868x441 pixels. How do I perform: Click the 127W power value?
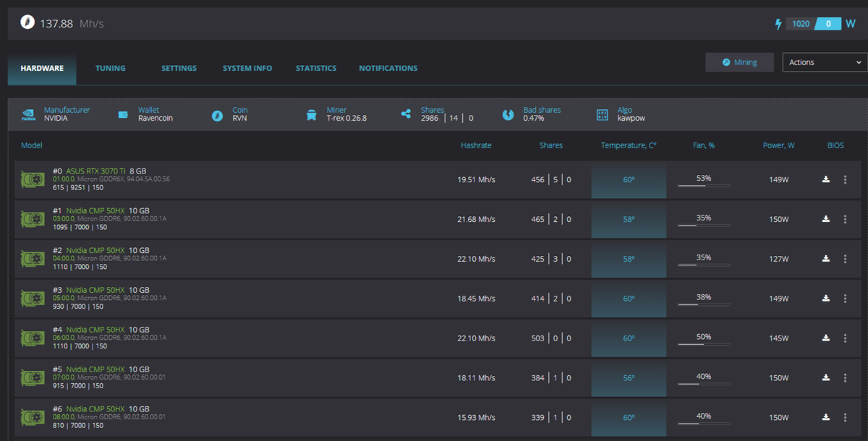click(779, 259)
